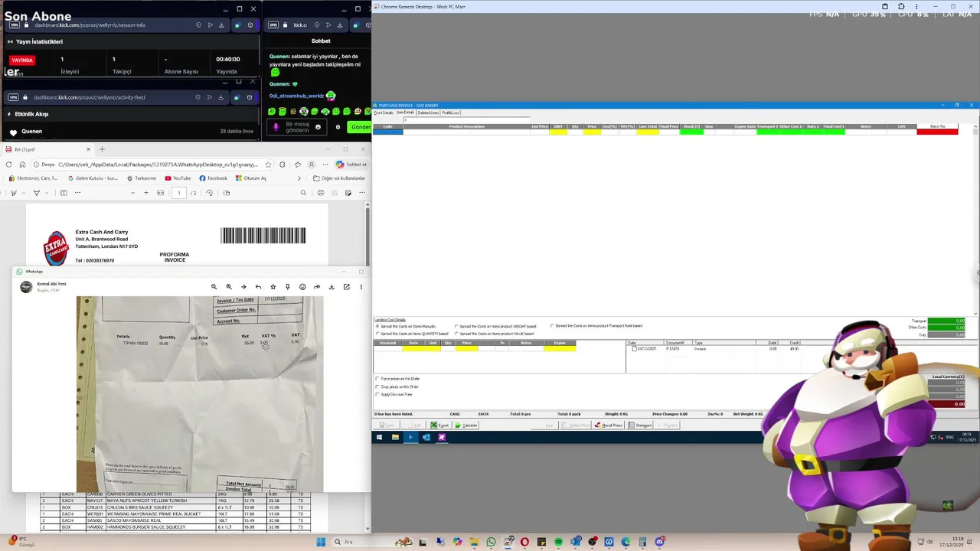This screenshot has height=551, width=980.
Task: Click the red Batch No cell
Action: [937, 132]
